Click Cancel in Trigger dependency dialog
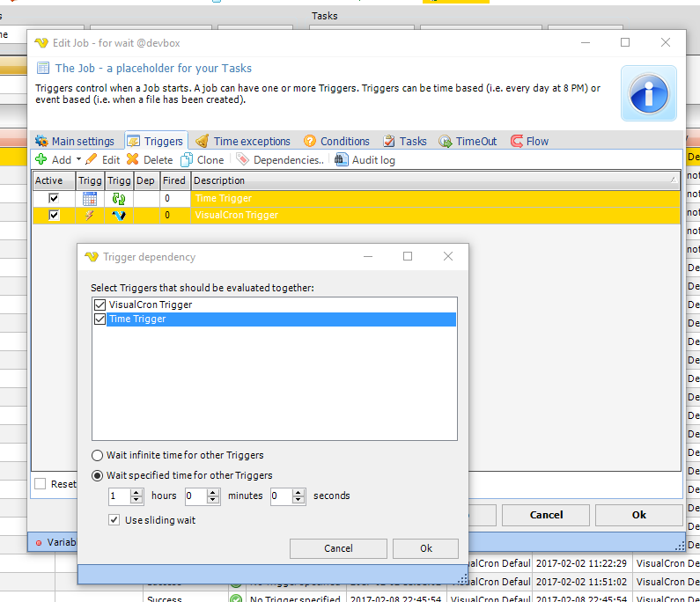The image size is (700, 602). [x=338, y=548]
